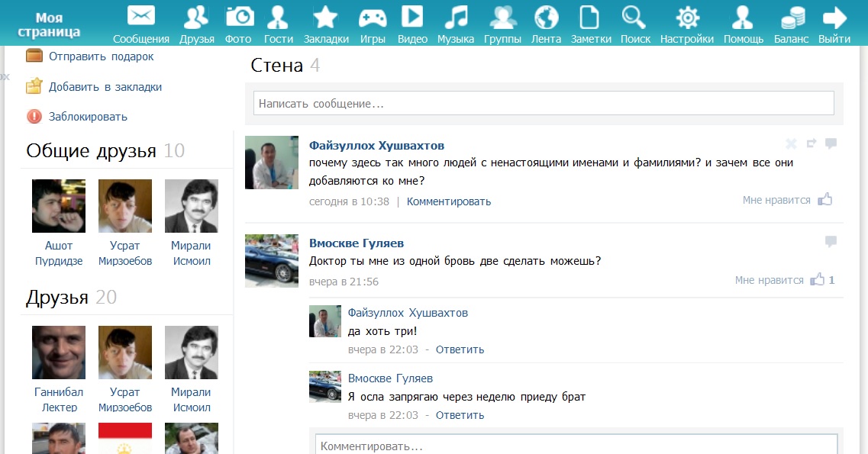Viewport: 868px width, 454px height.
Task: Open Друзья icon in top bar
Action: [x=196, y=17]
